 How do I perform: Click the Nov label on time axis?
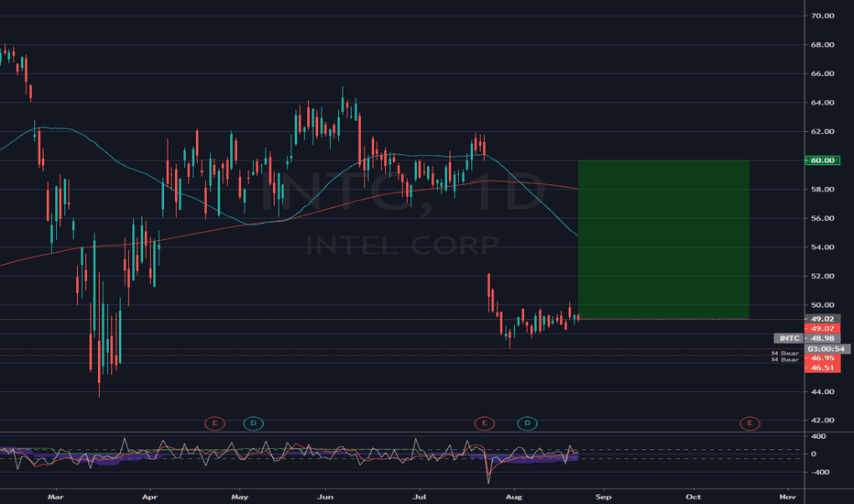click(787, 497)
